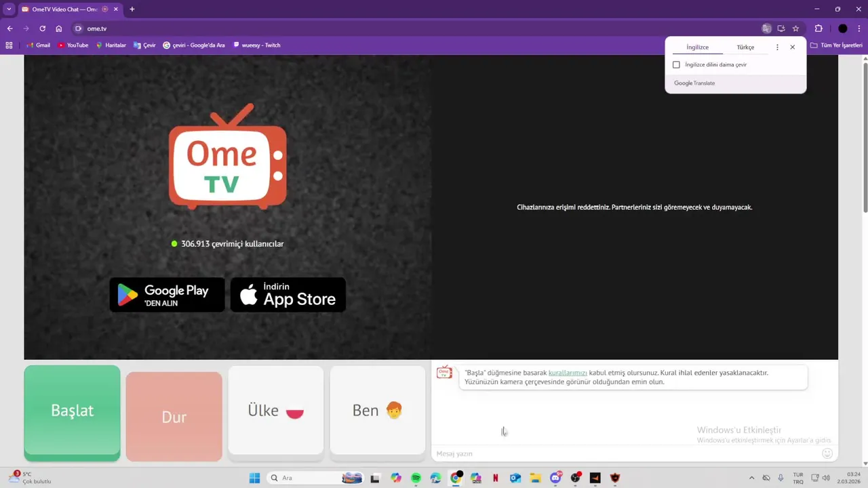Screen dimensions: 868x488
Task: Click the Mesaj yazın message field
Action: point(625,453)
